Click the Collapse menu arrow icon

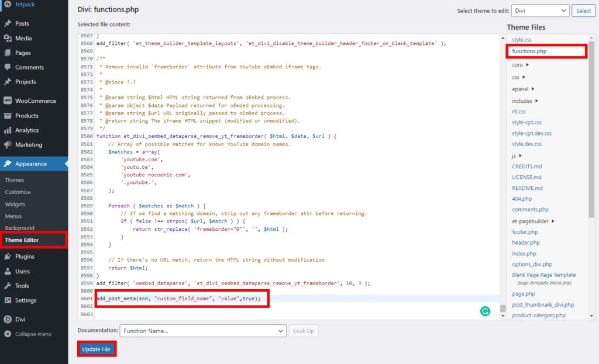tap(7, 334)
